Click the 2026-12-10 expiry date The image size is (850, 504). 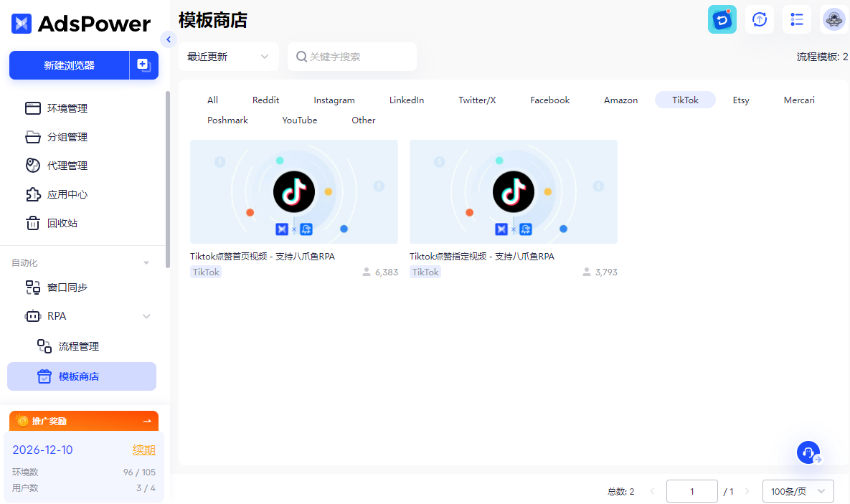[x=42, y=450]
